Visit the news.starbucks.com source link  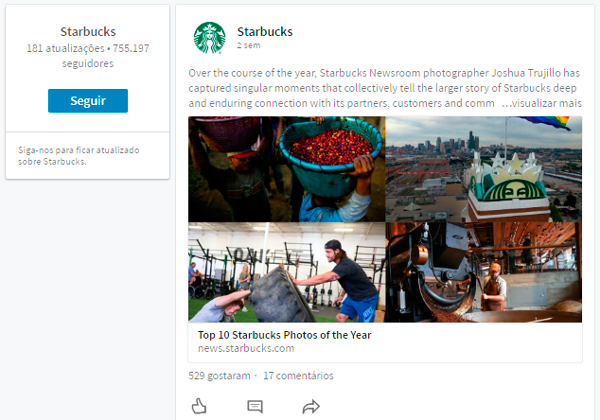point(246,349)
